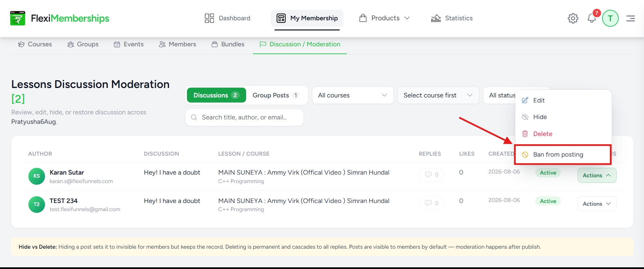Expand the Products dropdown chevron

[407, 18]
